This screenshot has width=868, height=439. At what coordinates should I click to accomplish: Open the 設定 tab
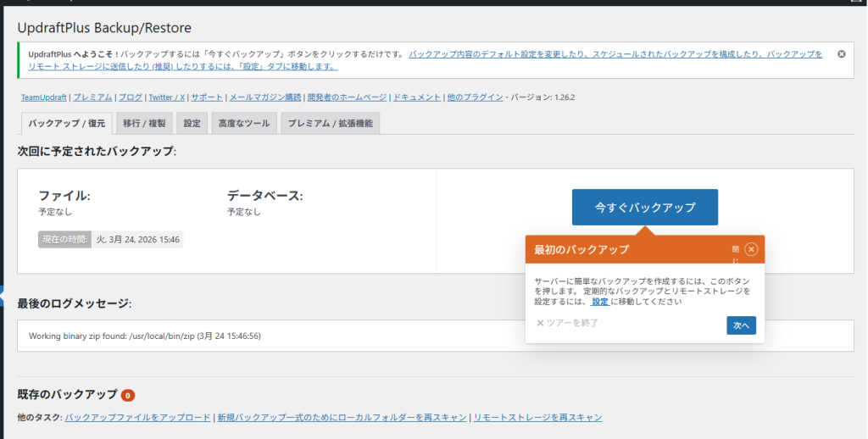point(192,124)
